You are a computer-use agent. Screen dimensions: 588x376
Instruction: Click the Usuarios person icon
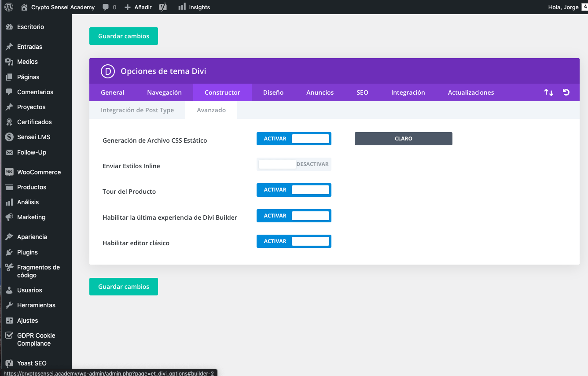pos(9,290)
